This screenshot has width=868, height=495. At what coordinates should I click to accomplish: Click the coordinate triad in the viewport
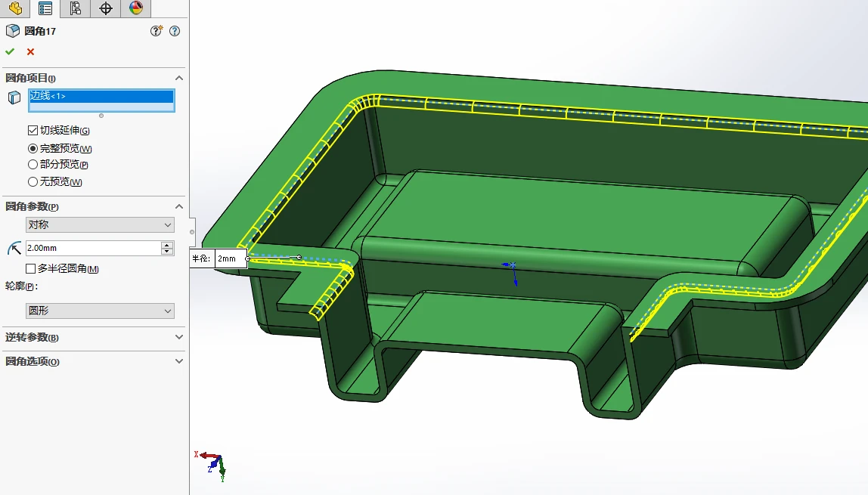(x=212, y=465)
